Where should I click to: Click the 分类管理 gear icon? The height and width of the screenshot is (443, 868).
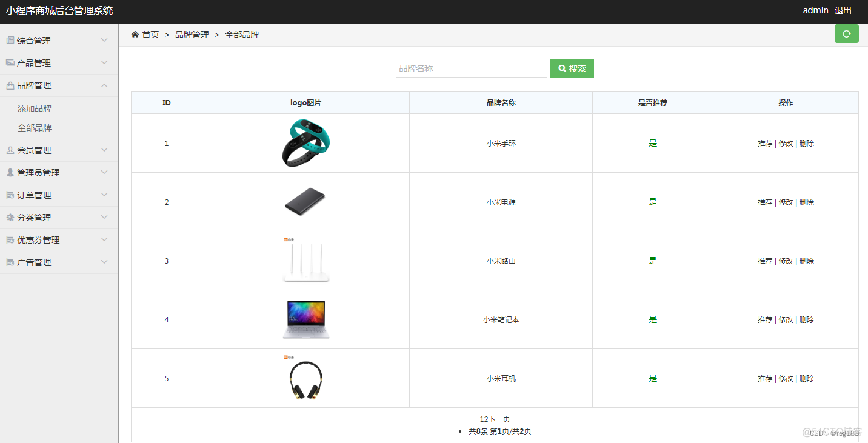point(10,217)
